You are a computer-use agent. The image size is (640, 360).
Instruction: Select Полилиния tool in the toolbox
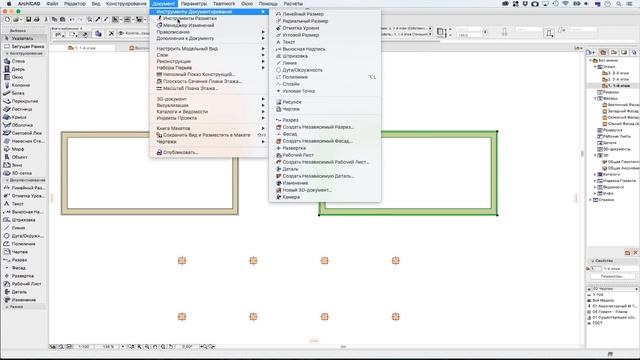click(24, 244)
